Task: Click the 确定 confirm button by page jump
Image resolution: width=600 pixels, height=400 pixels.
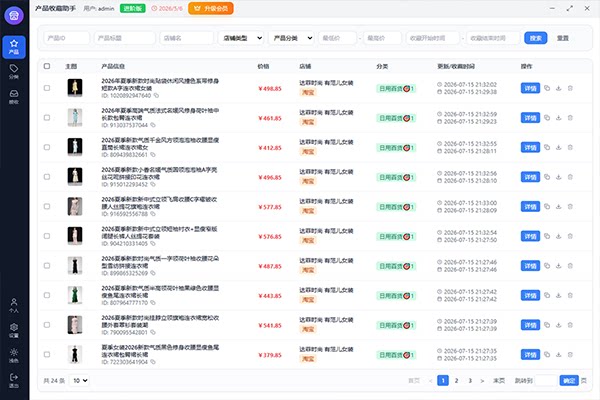Action: (x=569, y=380)
